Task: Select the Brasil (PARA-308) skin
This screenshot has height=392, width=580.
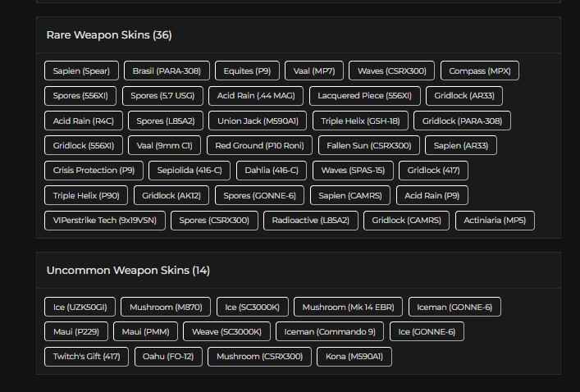Action: [x=167, y=71]
